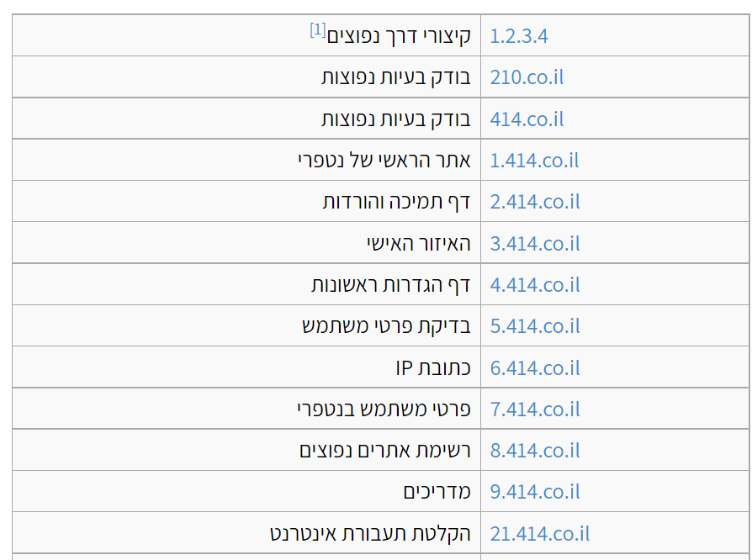Viewport: 752px width, 560px height.
Task: Click the "הקלטת תעבורת אינטרנט" cell
Action: [370, 534]
